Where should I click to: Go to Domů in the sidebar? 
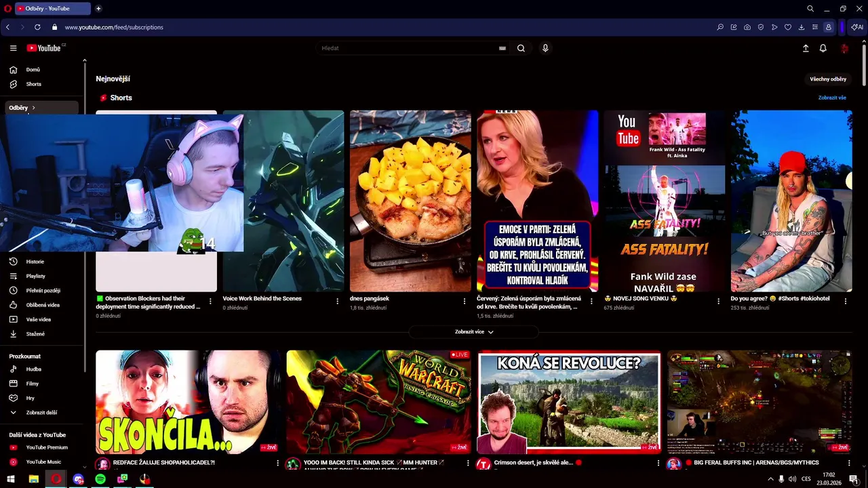click(42, 70)
